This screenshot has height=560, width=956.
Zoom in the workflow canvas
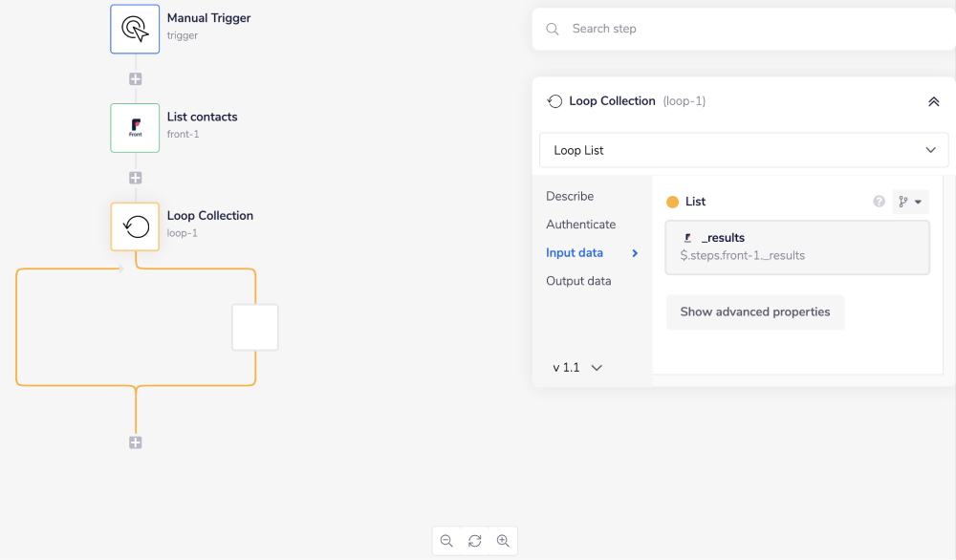pos(503,541)
